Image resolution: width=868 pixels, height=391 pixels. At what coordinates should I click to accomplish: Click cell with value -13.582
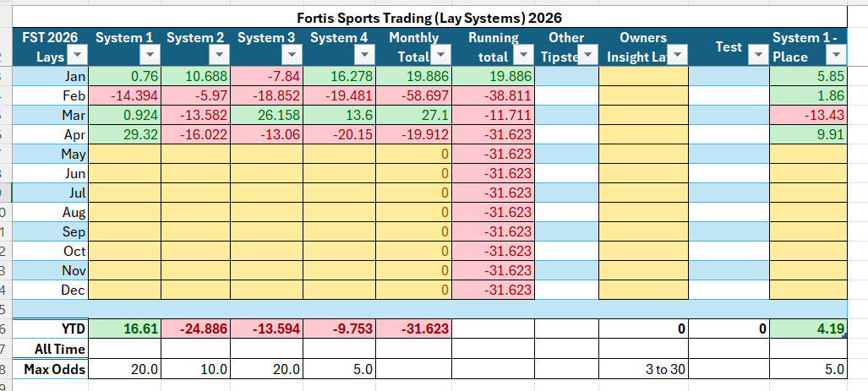195,115
